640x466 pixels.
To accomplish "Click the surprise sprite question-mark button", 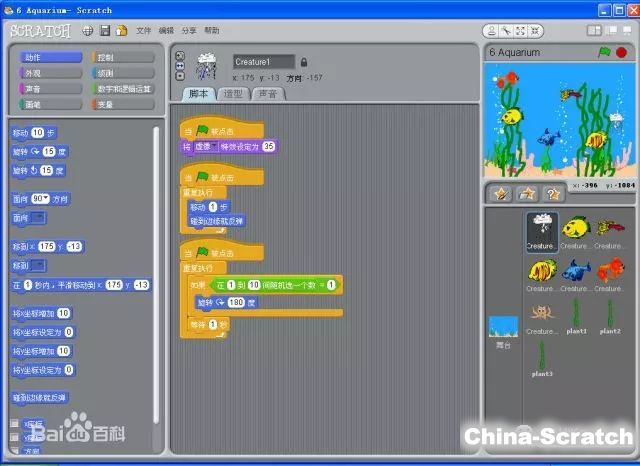I will pyautogui.click(x=553, y=193).
